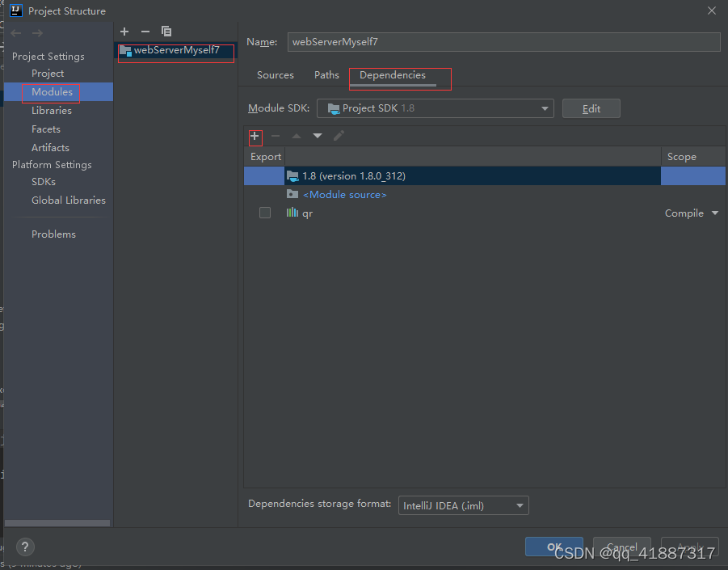Click the remove module minus icon
Image resolution: width=728 pixels, height=570 pixels.
[x=145, y=32]
